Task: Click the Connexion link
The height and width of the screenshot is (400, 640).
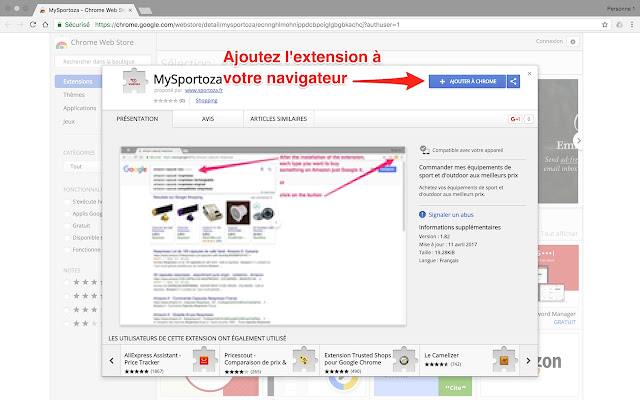Action: (549, 41)
